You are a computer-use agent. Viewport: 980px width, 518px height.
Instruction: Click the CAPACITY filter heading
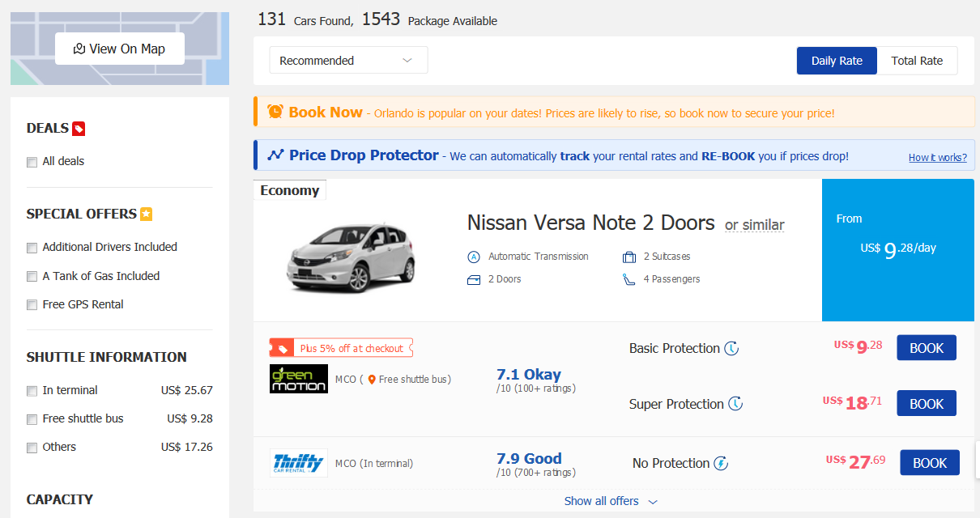(60, 499)
